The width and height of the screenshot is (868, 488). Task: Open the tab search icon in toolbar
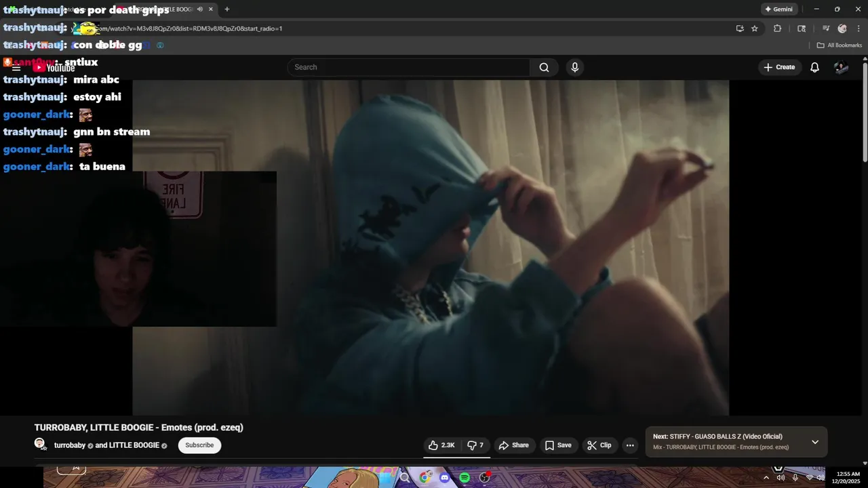[802, 28]
